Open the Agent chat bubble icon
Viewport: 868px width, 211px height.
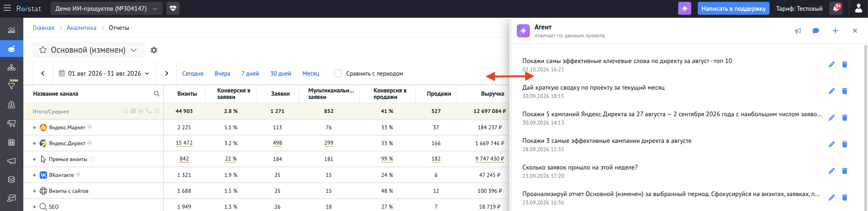point(816,31)
